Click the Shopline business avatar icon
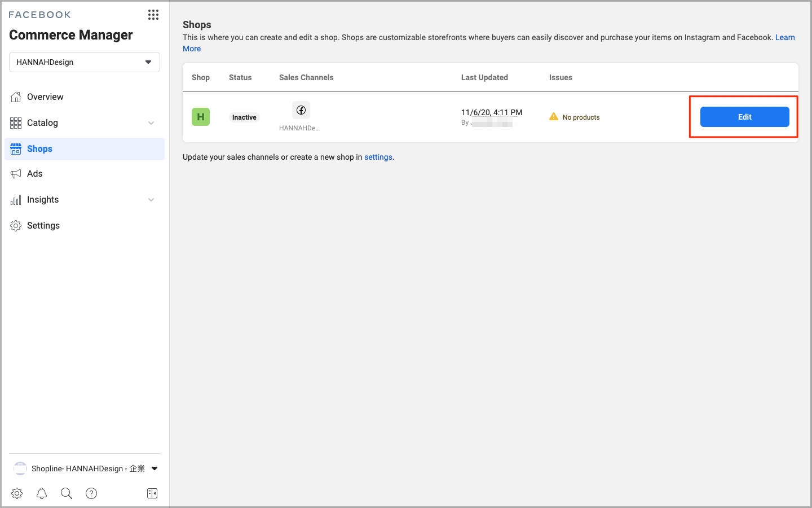812x508 pixels. (20, 468)
